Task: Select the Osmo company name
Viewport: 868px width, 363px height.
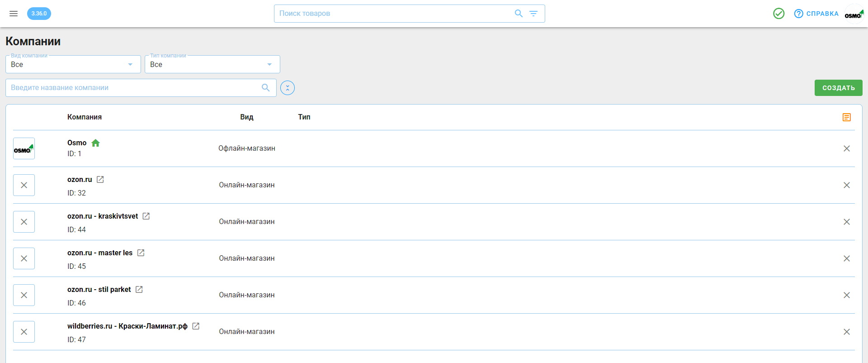Action: point(77,143)
